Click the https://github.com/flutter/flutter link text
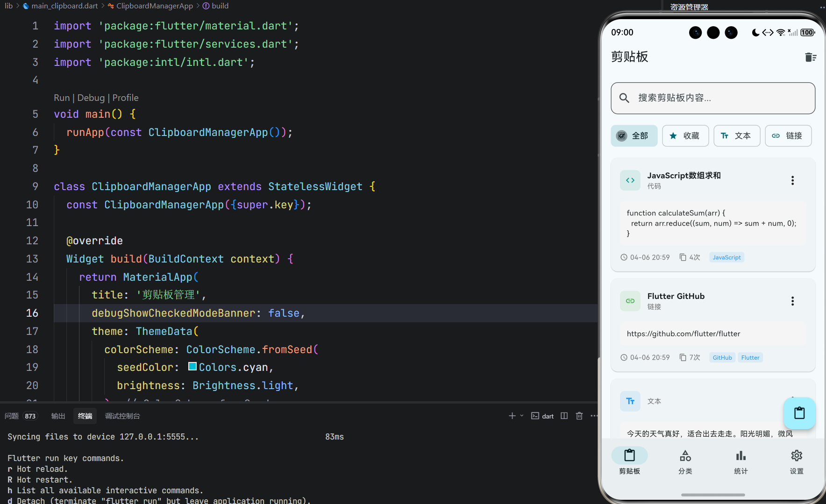Image resolution: width=826 pixels, height=504 pixels. click(x=684, y=334)
